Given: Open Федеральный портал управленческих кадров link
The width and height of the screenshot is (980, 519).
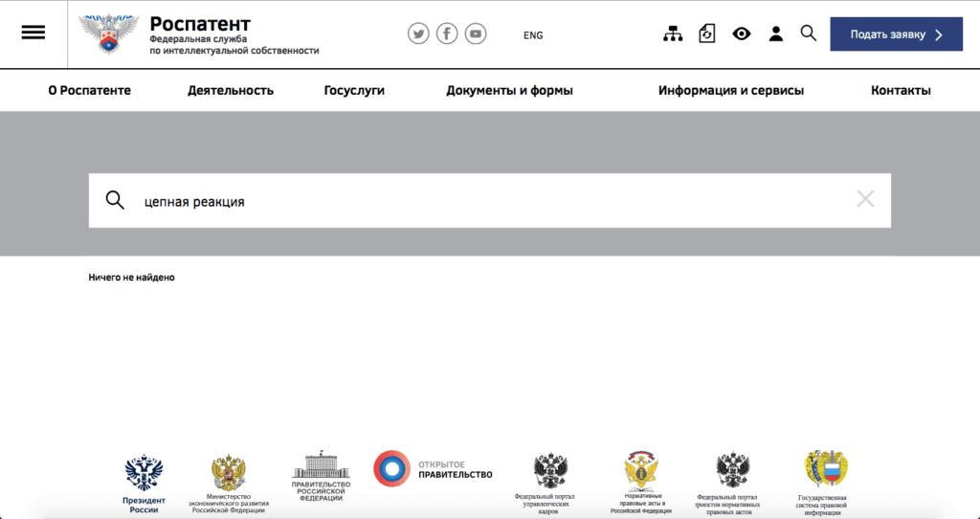Looking at the screenshot, I should tap(545, 484).
